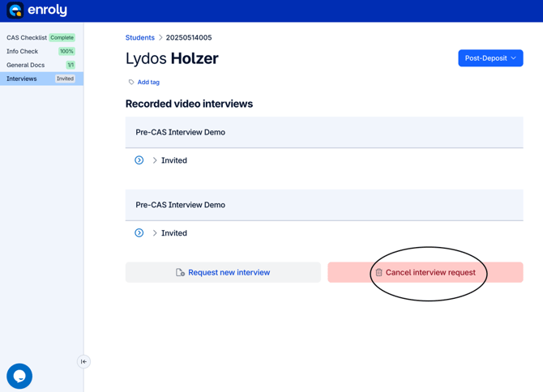Click the circled arrow icon in first Invited row
The height and width of the screenshot is (392, 543).
point(139,160)
